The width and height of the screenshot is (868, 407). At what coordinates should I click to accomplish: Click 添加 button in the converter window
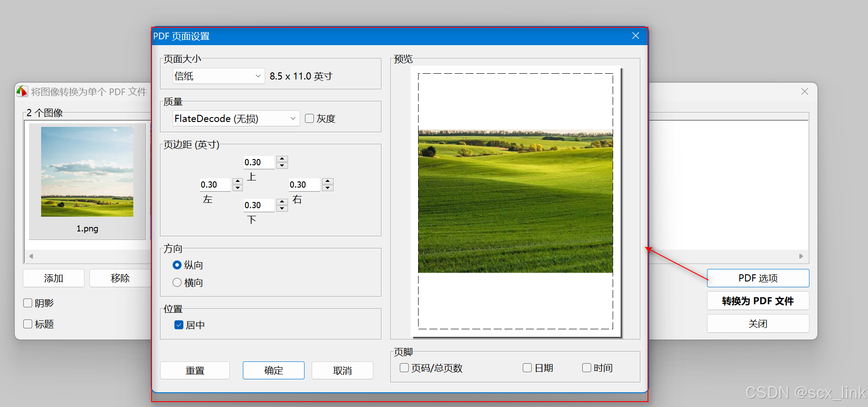[54, 278]
